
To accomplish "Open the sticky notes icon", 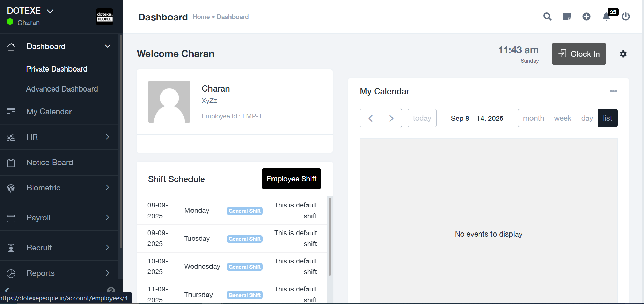I will 567,17.
